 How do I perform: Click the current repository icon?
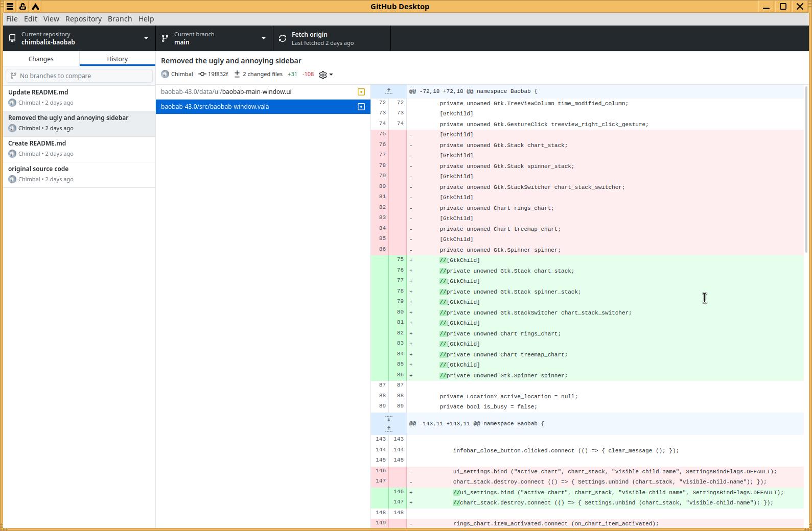pos(12,38)
